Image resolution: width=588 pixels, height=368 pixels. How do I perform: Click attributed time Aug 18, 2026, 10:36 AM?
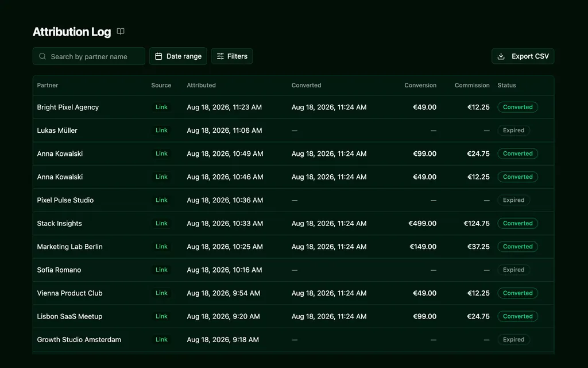[x=225, y=200]
